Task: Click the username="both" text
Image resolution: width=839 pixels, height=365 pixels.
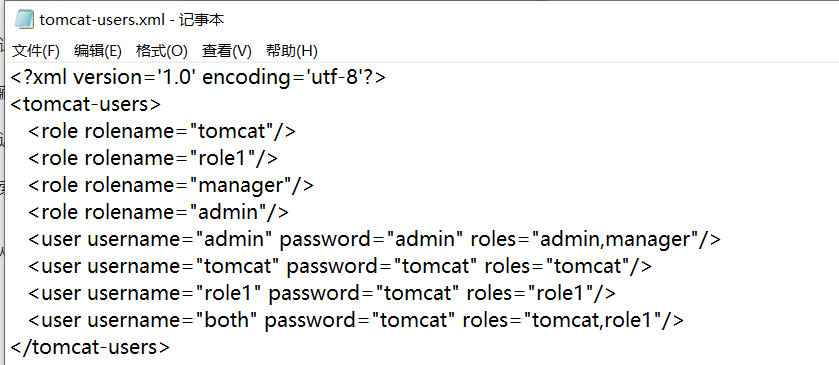Action: pyautogui.click(x=173, y=321)
